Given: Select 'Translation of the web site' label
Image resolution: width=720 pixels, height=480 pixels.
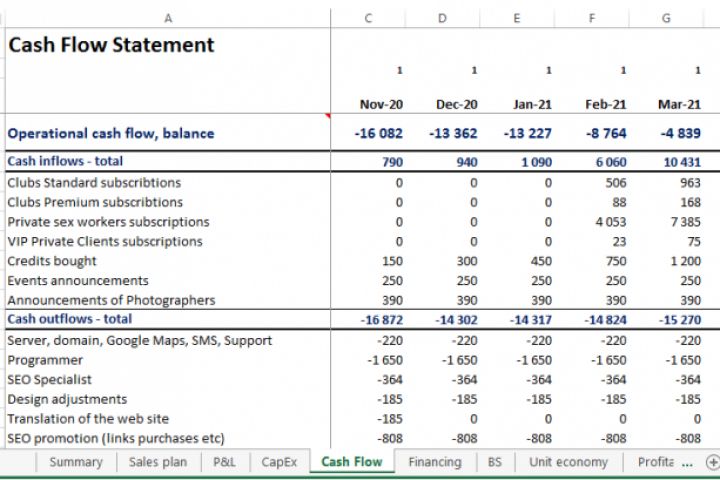Looking at the screenshot, I should [x=88, y=419].
